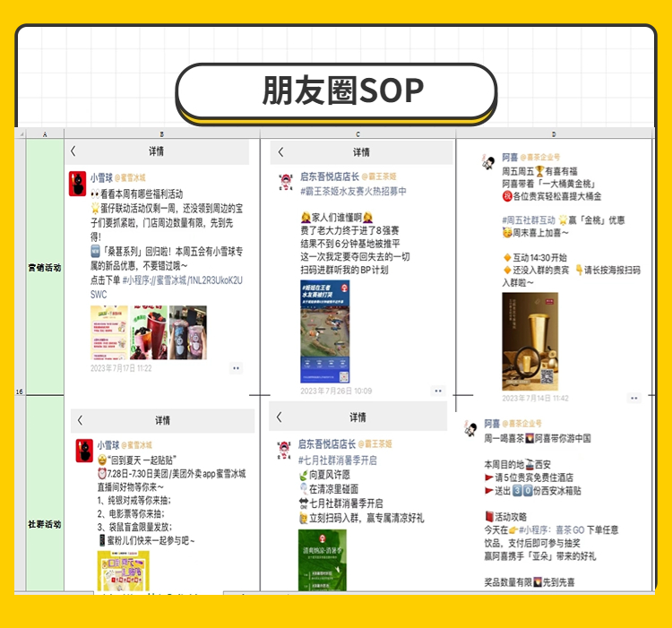The height and width of the screenshot is (628, 672).
Task: Open the 水友赛 game poster image
Action: coord(325,331)
